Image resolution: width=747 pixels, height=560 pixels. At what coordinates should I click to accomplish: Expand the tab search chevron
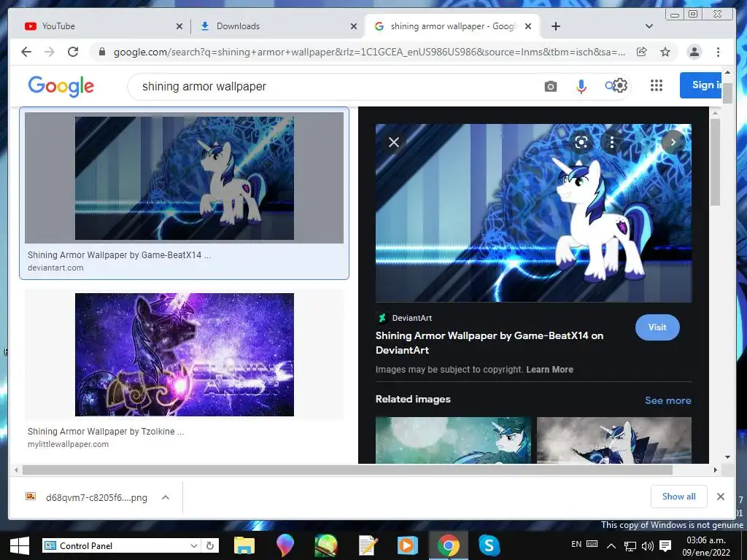pos(649,26)
